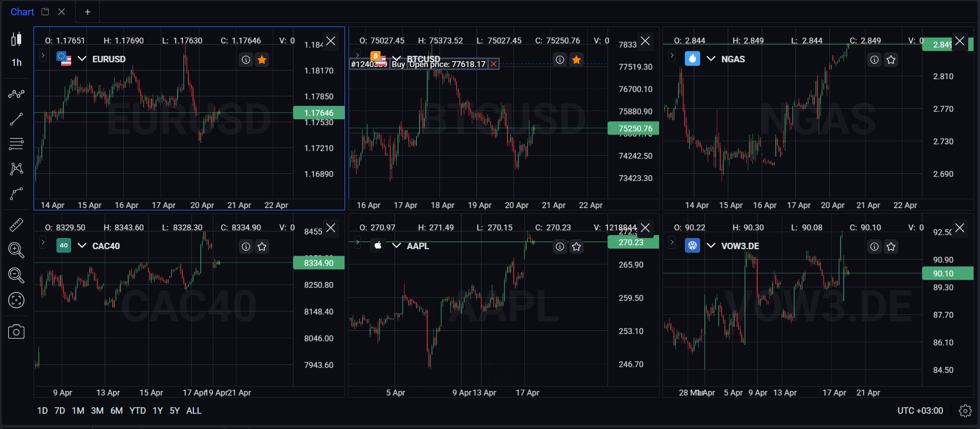Add CAC40 to favorites star
The width and height of the screenshot is (980, 429).
click(262, 246)
